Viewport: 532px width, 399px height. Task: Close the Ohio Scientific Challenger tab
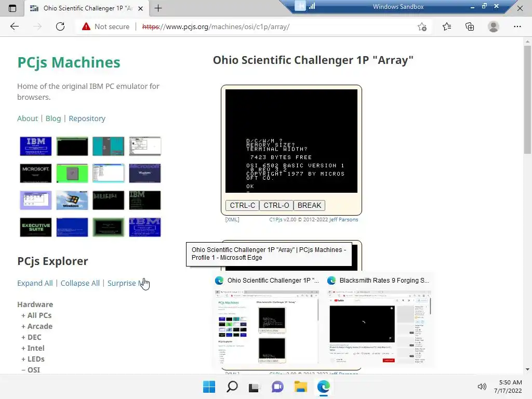tap(140, 8)
